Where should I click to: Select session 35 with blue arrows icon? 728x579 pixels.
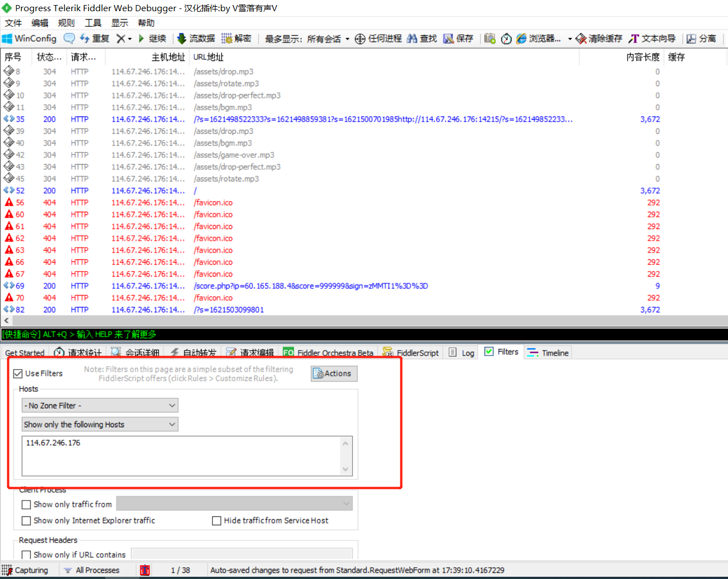pyautogui.click(x=9, y=119)
